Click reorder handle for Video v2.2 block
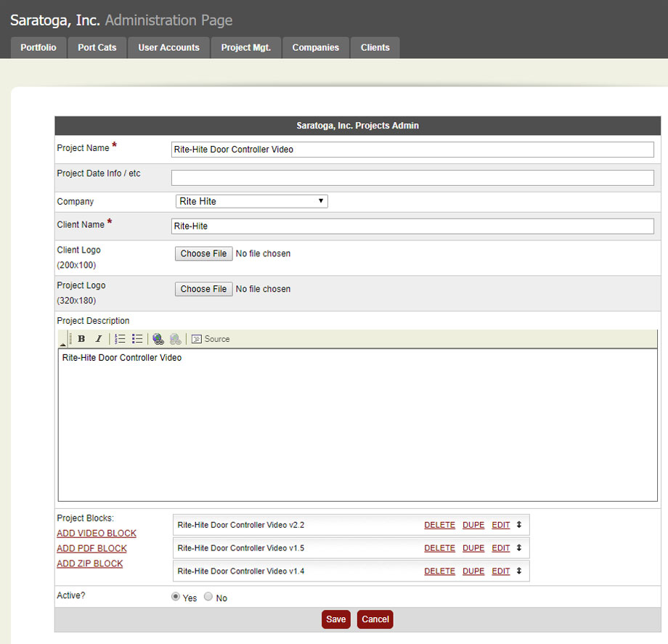 [519, 525]
